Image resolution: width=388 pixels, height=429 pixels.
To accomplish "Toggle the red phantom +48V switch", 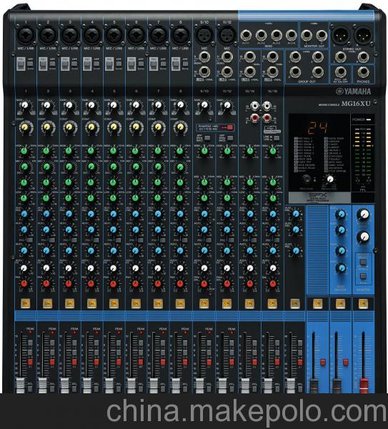I will [229, 127].
